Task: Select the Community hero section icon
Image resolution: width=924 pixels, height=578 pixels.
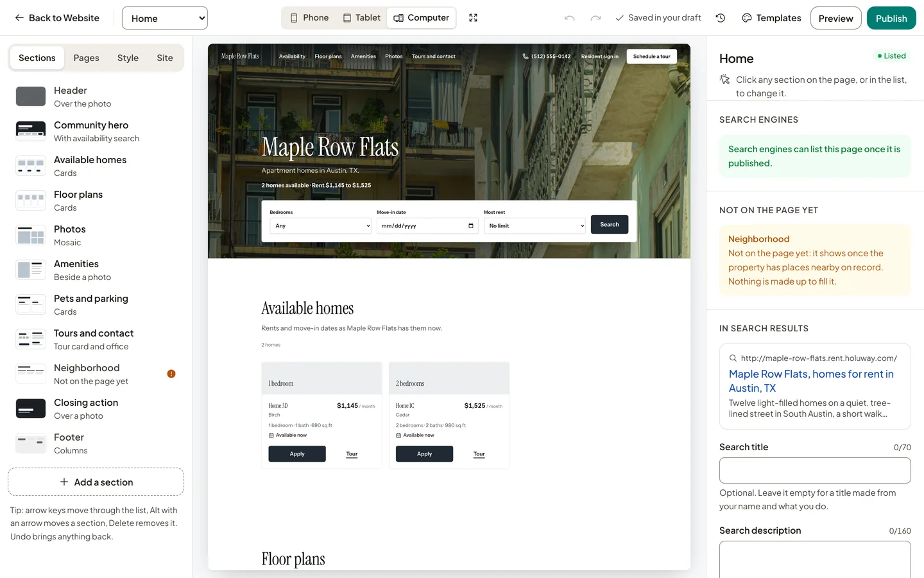Action: pos(31,131)
